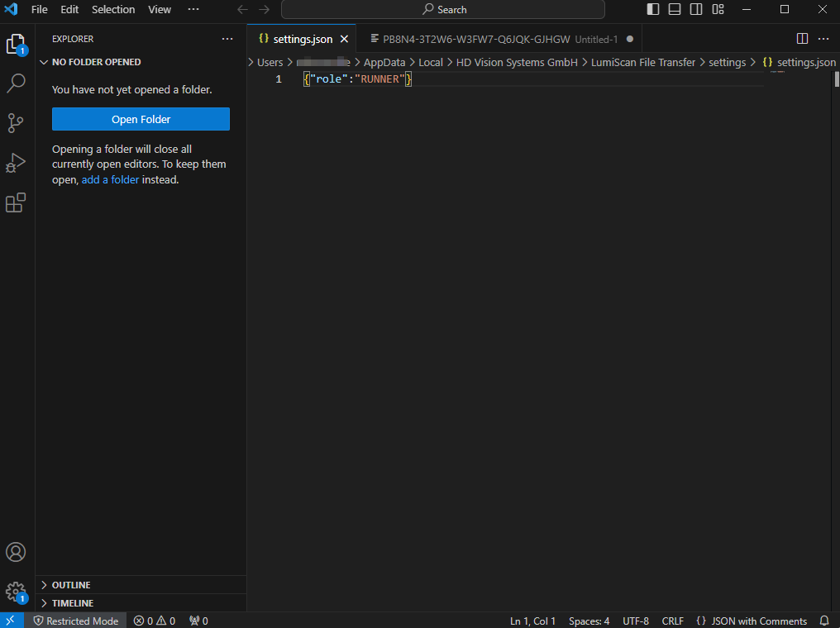Click the VS Code logo icon
Image resolution: width=840 pixels, height=628 pixels.
[11, 9]
